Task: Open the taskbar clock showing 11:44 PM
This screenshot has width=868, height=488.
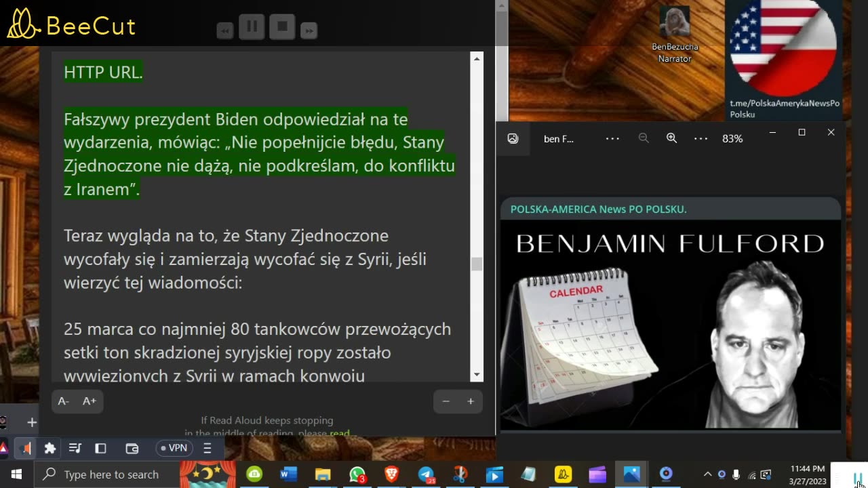Action: pyautogui.click(x=808, y=474)
